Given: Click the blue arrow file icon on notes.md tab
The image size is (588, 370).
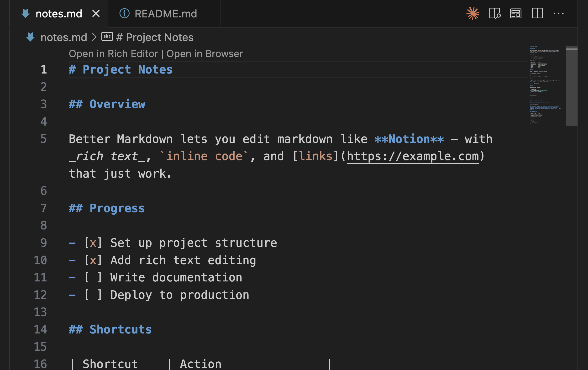Looking at the screenshot, I should click(x=26, y=14).
